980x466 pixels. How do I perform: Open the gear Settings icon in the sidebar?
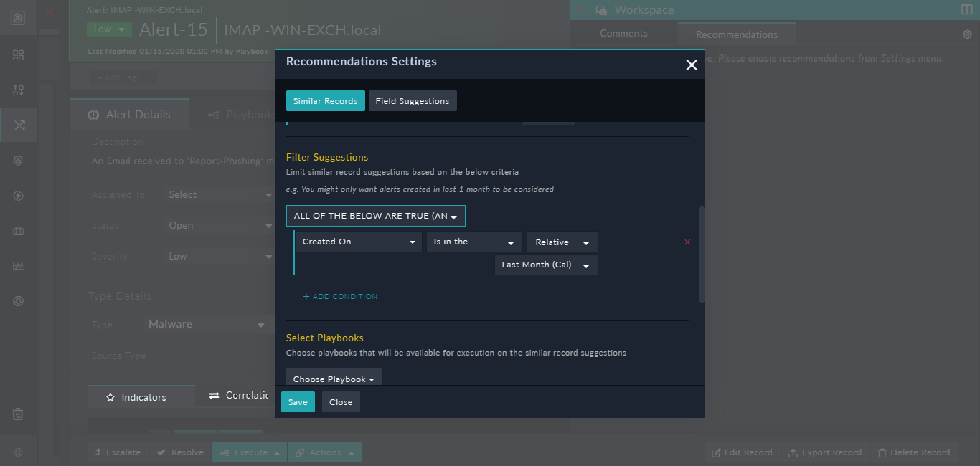[19, 300]
